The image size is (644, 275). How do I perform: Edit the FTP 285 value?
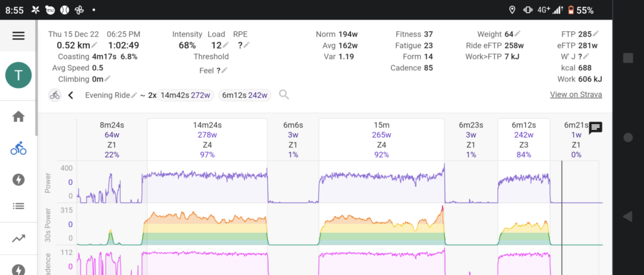[596, 34]
